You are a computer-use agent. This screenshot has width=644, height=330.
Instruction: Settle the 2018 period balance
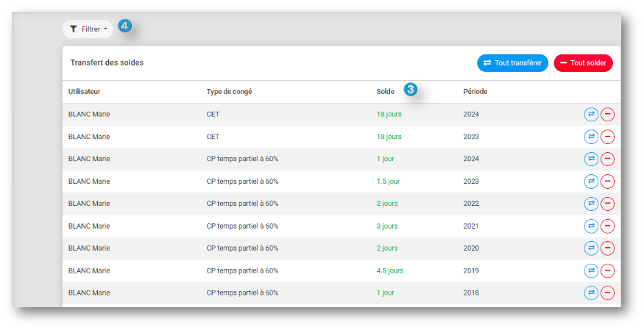(607, 293)
